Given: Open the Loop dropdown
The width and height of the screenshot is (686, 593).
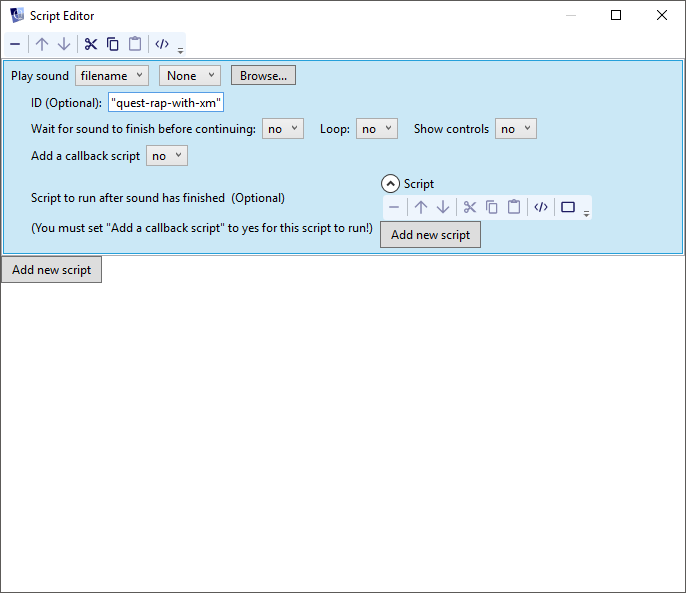Looking at the screenshot, I should click(377, 129).
